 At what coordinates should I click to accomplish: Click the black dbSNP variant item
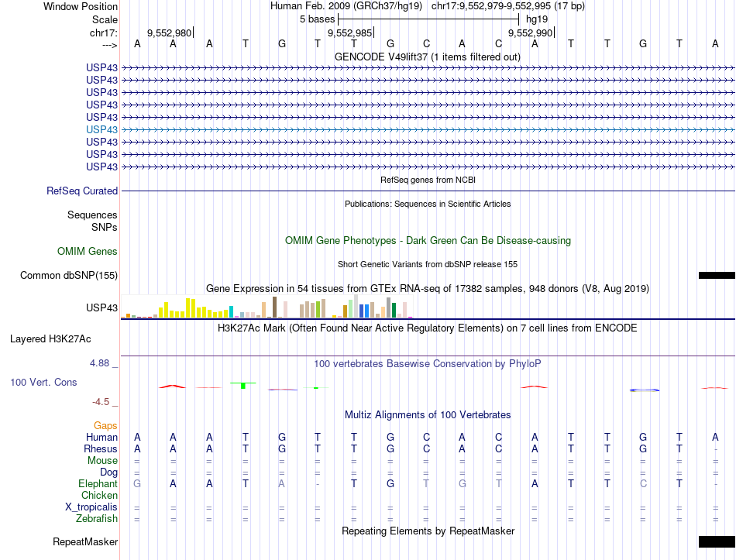tap(717, 276)
